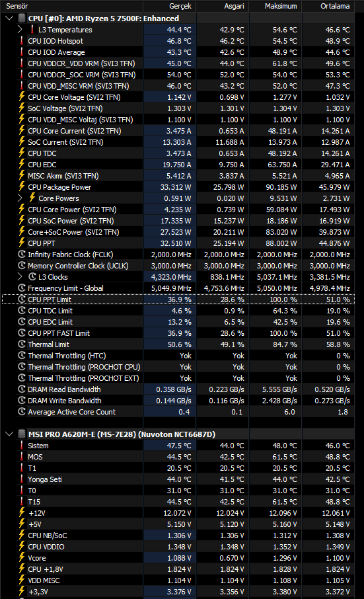364x599 pixels.
Task: Select the DRAM Write Bandwidth row
Action: point(178,401)
